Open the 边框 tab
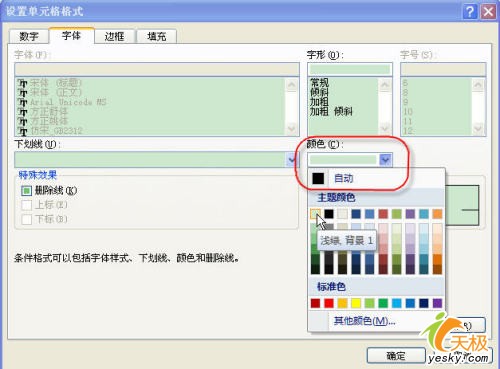 [114, 36]
